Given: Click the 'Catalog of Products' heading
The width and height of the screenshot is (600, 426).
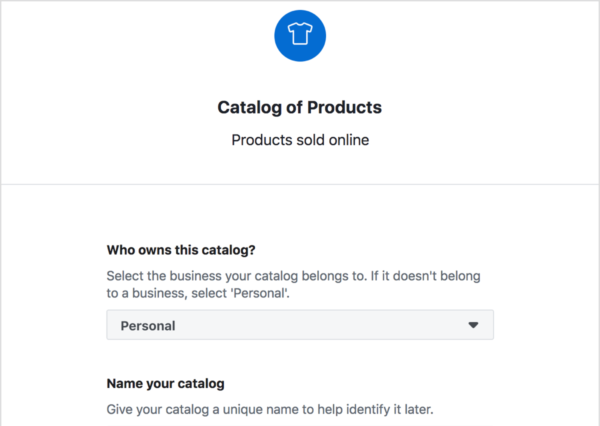Looking at the screenshot, I should coord(300,108).
